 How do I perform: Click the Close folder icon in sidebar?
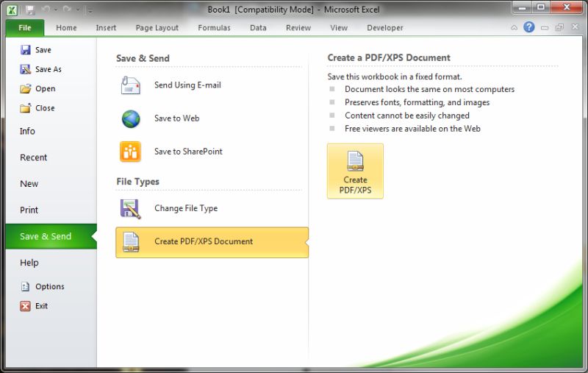[x=26, y=108]
